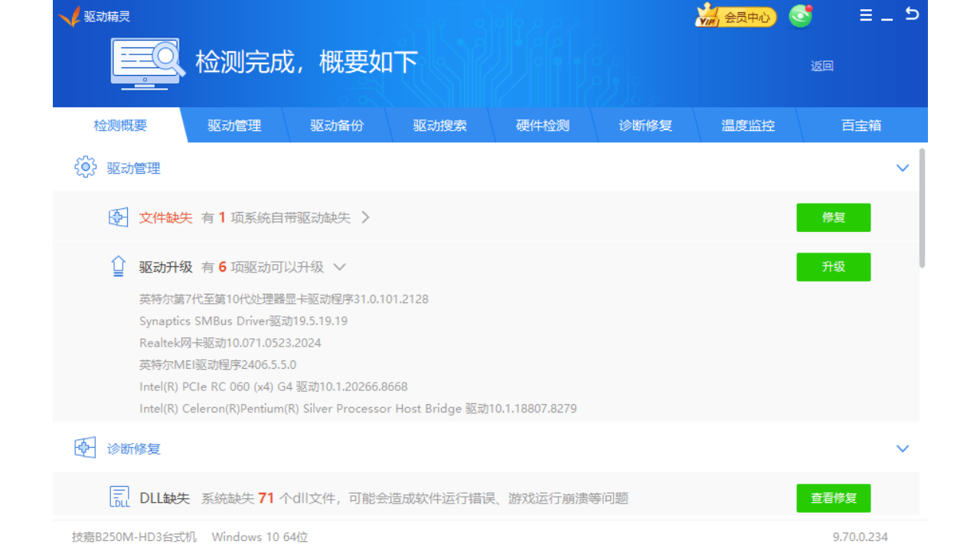The width and height of the screenshot is (980, 551).
Task: Click the 驱动升级 up-arrow icon
Action: [x=118, y=266]
